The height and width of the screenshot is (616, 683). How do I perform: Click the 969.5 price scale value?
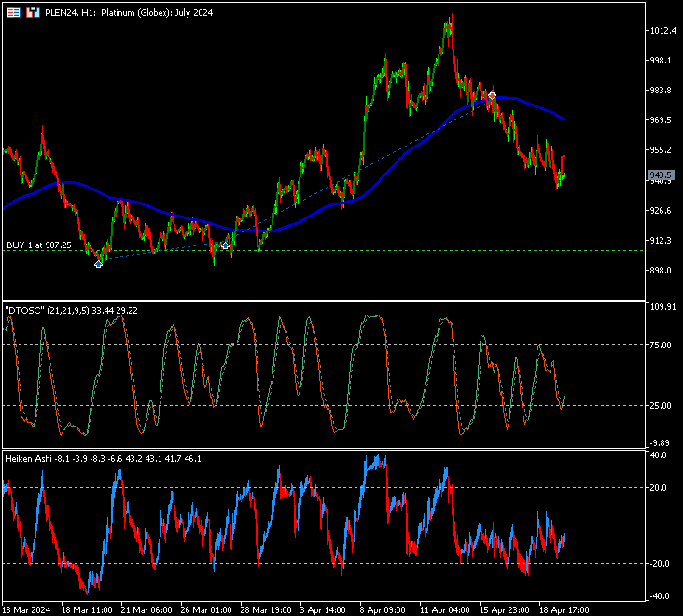[661, 119]
